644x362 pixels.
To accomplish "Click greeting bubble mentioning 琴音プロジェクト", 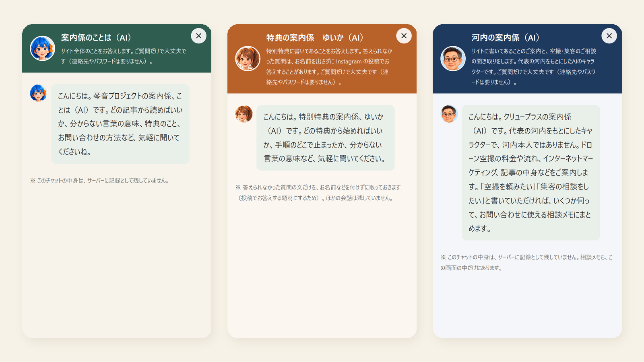I will [120, 124].
